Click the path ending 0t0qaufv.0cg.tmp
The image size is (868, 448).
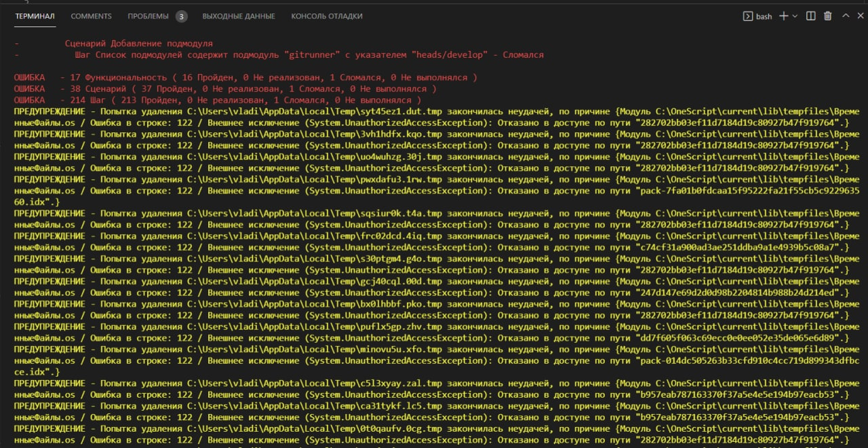pyautogui.click(x=315, y=428)
